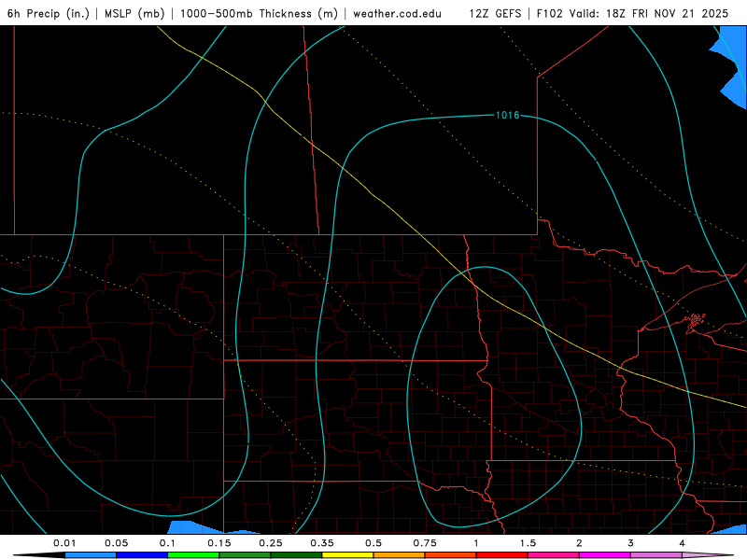Select the bright green 0.1–0.15 legend swatch
The height and width of the screenshot is (560, 747).
click(193, 555)
